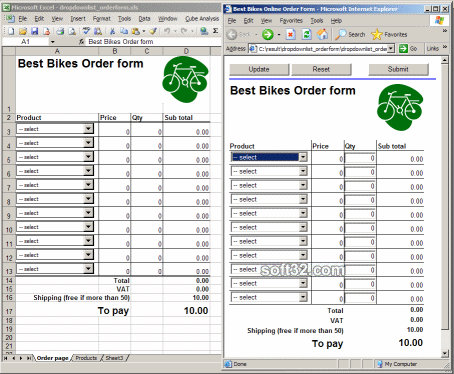The image size is (454, 374).
Task: Select the Order page sheet tab
Action: (x=52, y=358)
